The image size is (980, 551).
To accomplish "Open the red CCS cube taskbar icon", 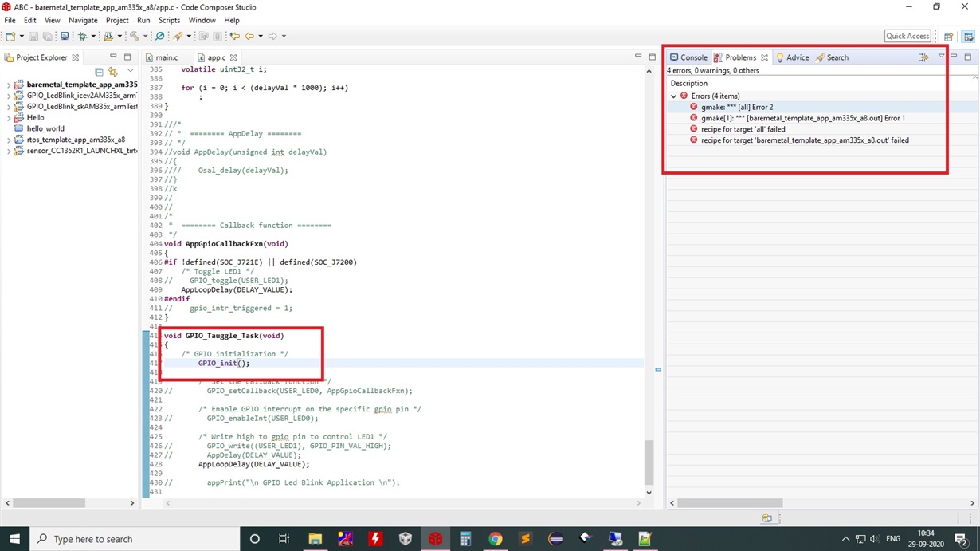I will pyautogui.click(x=435, y=539).
